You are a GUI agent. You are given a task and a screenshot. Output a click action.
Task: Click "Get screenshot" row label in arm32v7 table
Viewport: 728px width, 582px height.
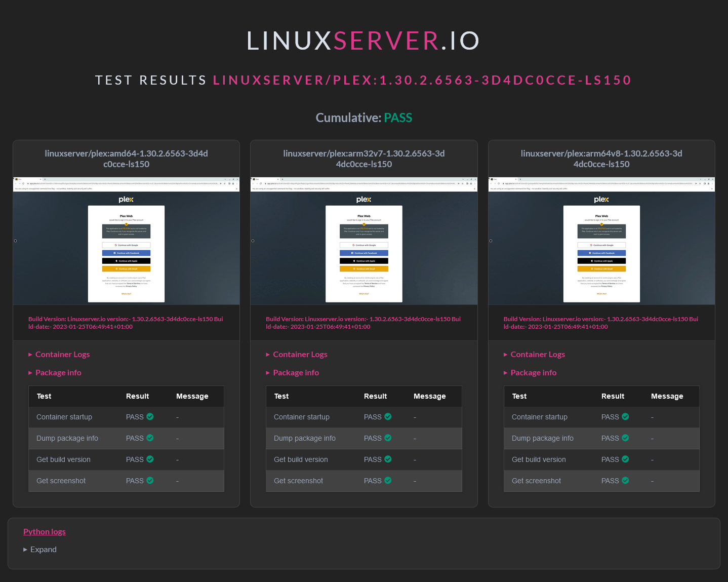(298, 481)
